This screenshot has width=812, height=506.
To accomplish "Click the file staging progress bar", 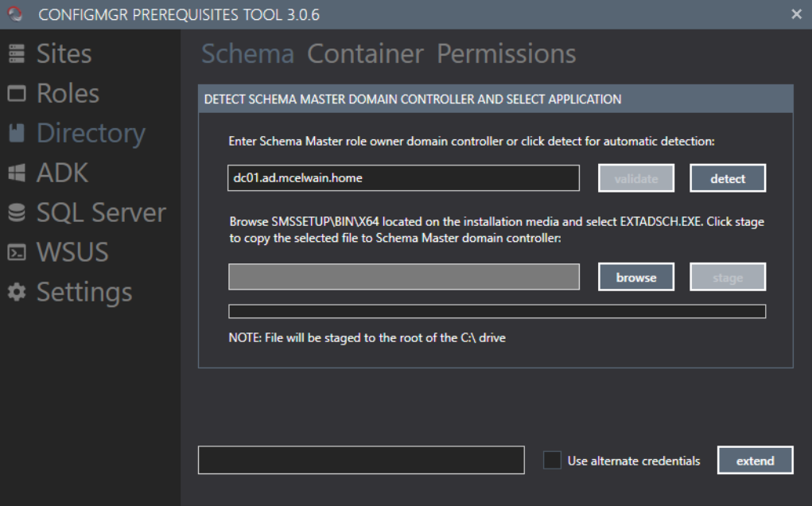I will click(x=497, y=311).
